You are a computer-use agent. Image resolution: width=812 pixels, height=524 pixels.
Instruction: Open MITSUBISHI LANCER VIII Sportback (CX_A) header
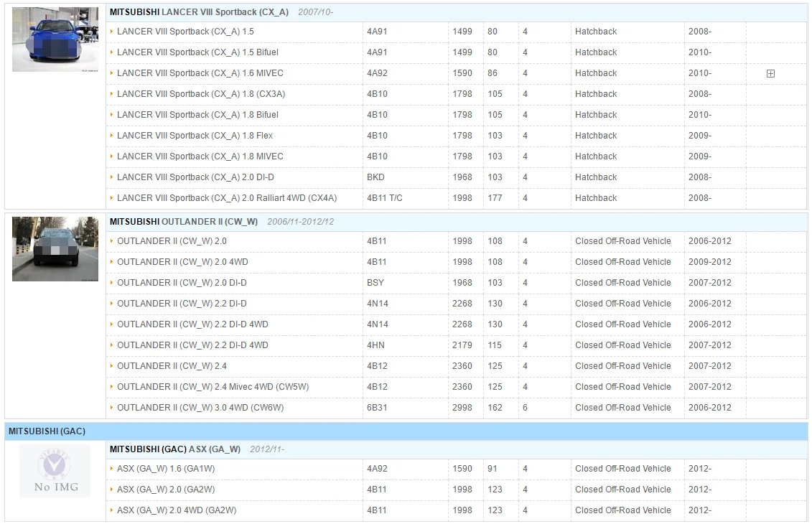tap(199, 12)
